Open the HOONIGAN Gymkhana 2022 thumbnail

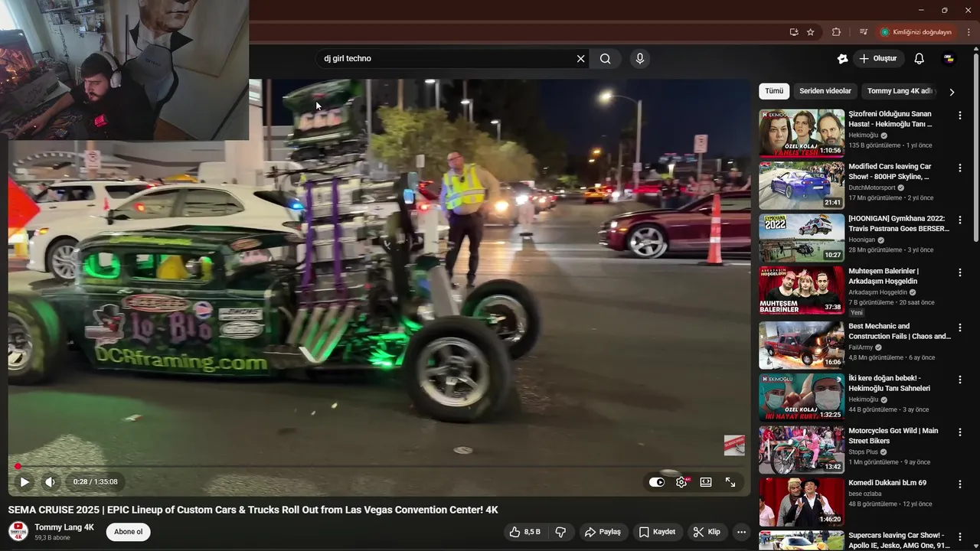click(x=802, y=237)
